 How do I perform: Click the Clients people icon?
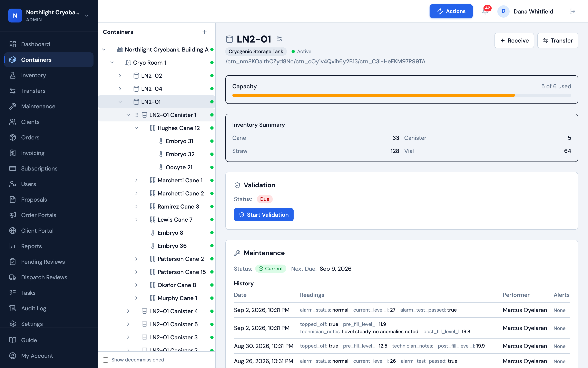tap(13, 122)
